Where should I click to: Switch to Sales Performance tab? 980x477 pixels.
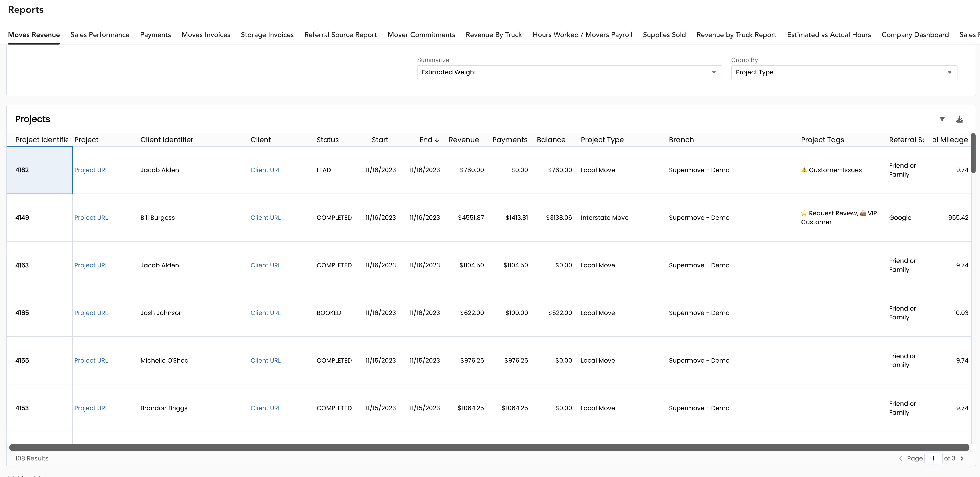100,35
